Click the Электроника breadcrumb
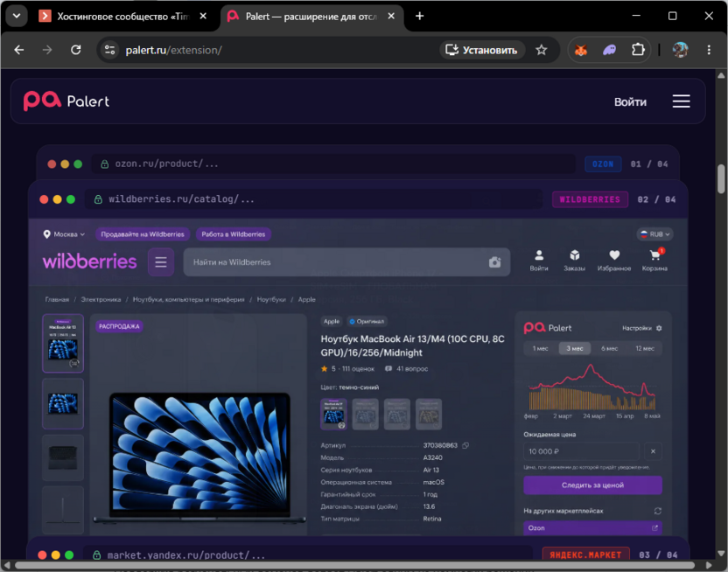The width and height of the screenshot is (728, 572). (x=101, y=300)
